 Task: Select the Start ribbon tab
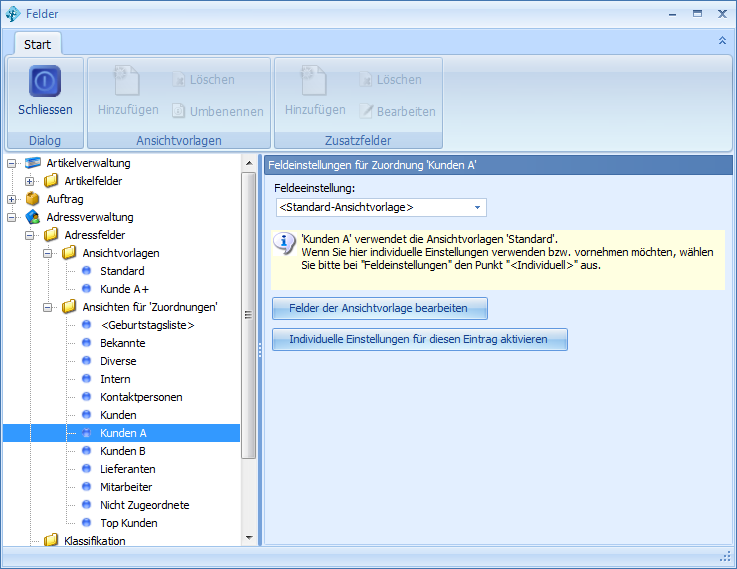click(38, 44)
